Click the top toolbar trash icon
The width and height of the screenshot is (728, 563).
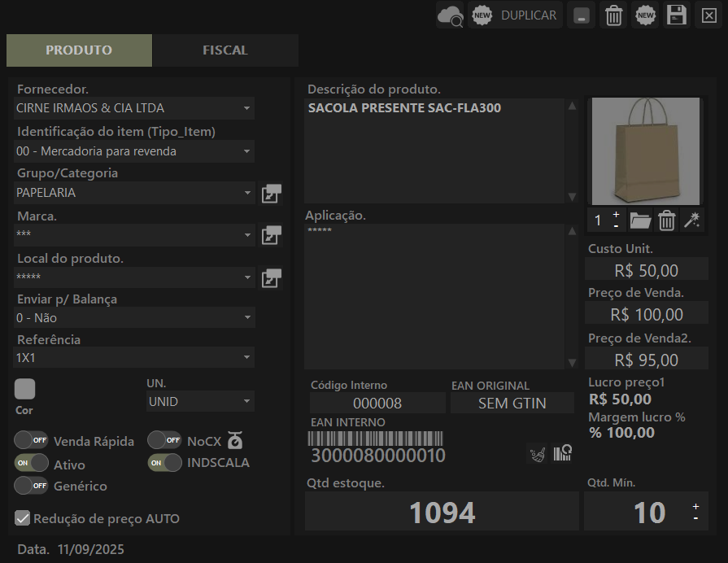coord(614,15)
